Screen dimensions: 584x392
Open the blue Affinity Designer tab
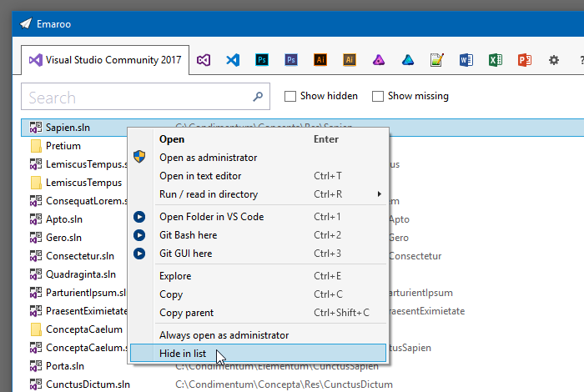coord(408,60)
